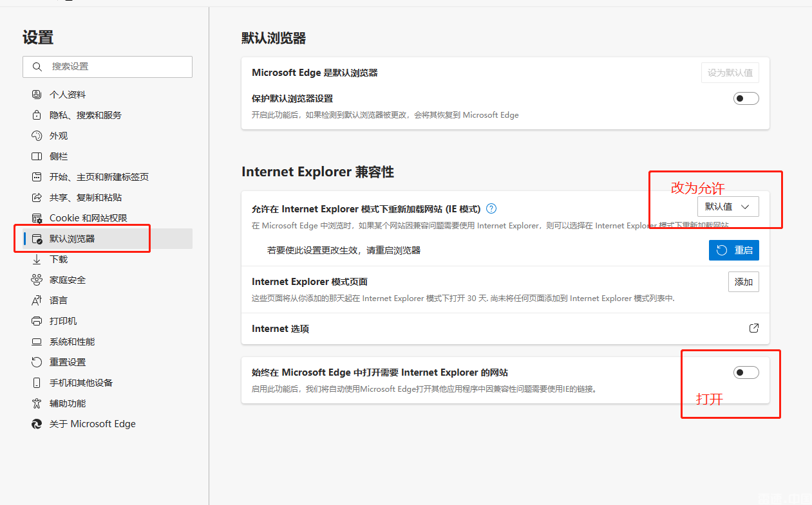Image resolution: width=812 pixels, height=505 pixels.
Task: Select 默认浏览器 sidebar item
Action: [108, 239]
